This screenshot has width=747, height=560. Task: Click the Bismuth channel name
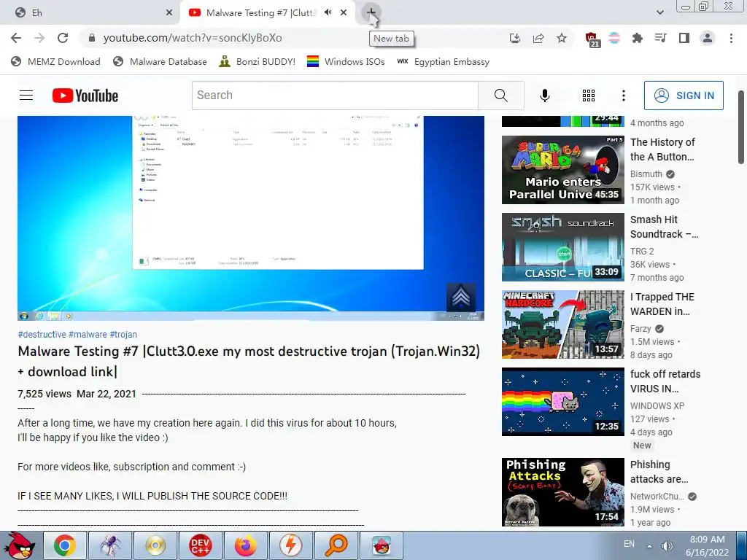(646, 174)
